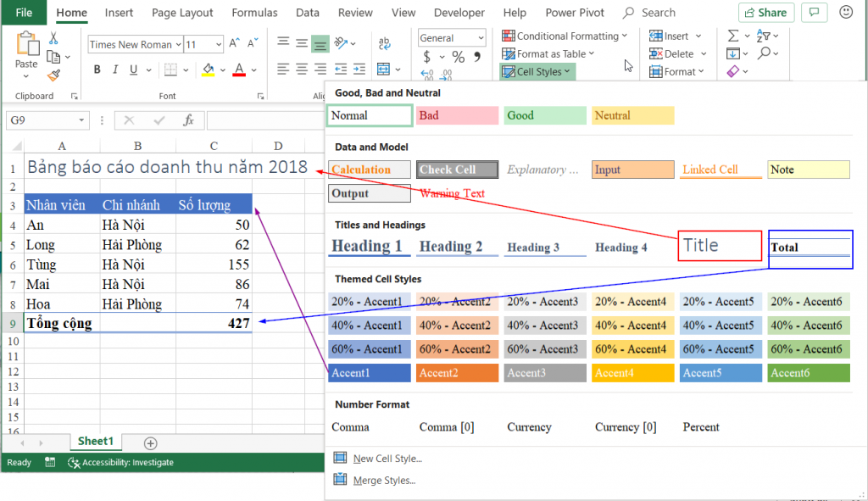Image resolution: width=868 pixels, height=501 pixels.
Task: Expand the Insert cells dropdown
Action: coord(698,36)
